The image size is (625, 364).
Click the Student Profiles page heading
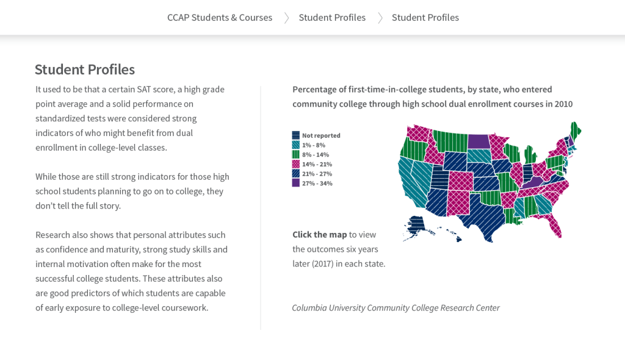(84, 69)
